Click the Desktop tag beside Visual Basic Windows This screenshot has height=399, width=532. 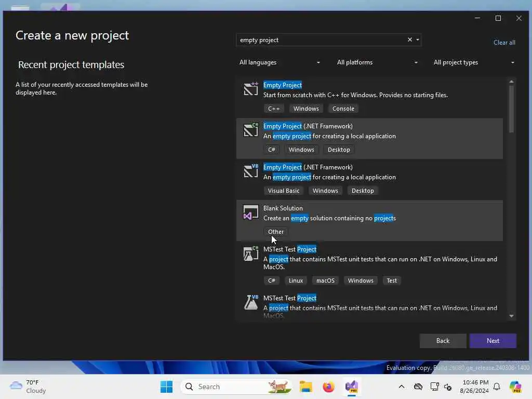tap(363, 191)
